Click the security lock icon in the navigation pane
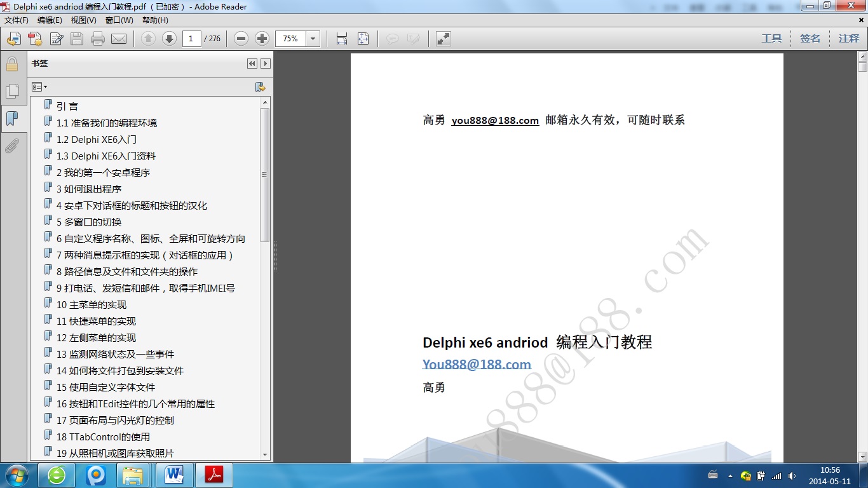The width and height of the screenshot is (868, 488). coord(12,64)
